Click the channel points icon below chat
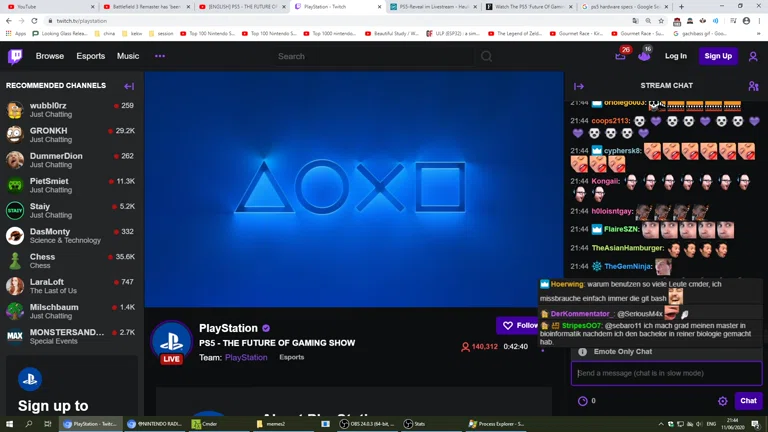768x432 pixels. click(583, 401)
